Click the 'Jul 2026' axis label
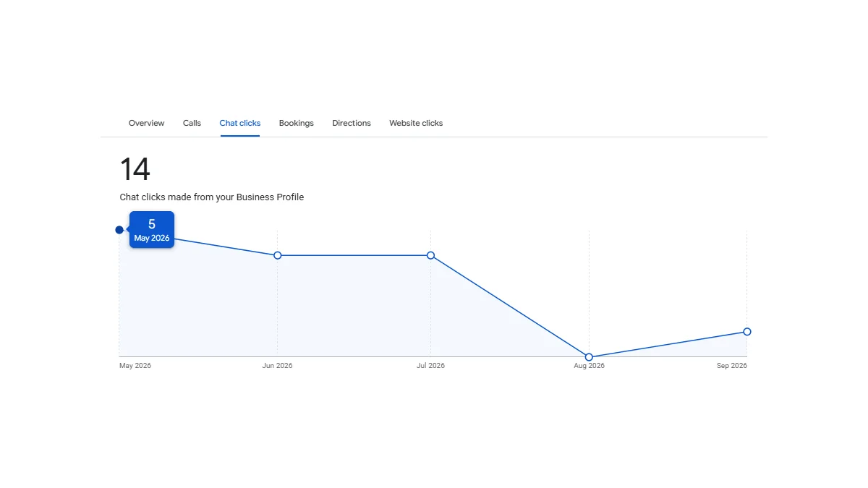Viewport: 868px width, 488px height. (x=431, y=366)
